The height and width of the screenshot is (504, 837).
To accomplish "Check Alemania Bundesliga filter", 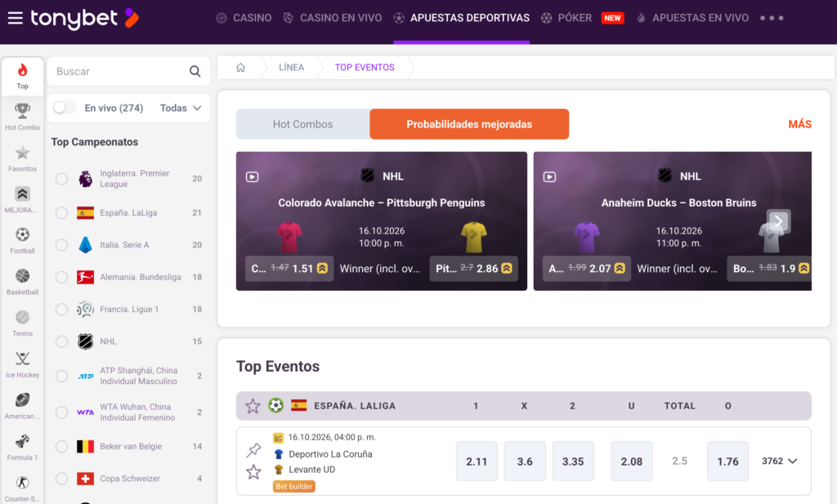I will click(62, 278).
